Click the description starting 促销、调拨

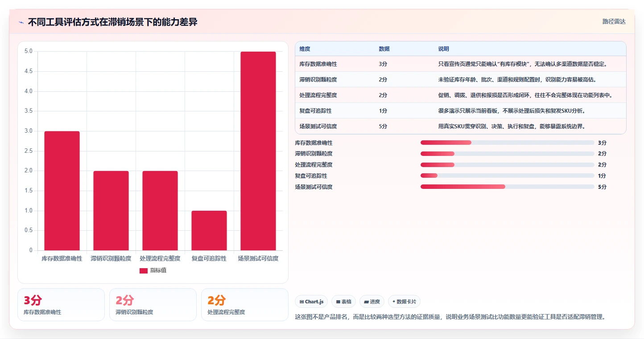pyautogui.click(x=526, y=95)
